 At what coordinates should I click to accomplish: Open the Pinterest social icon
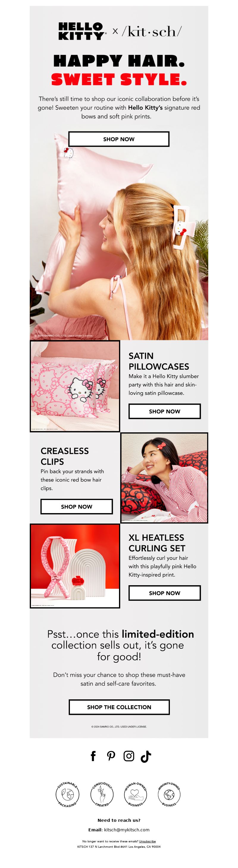tap(111, 756)
